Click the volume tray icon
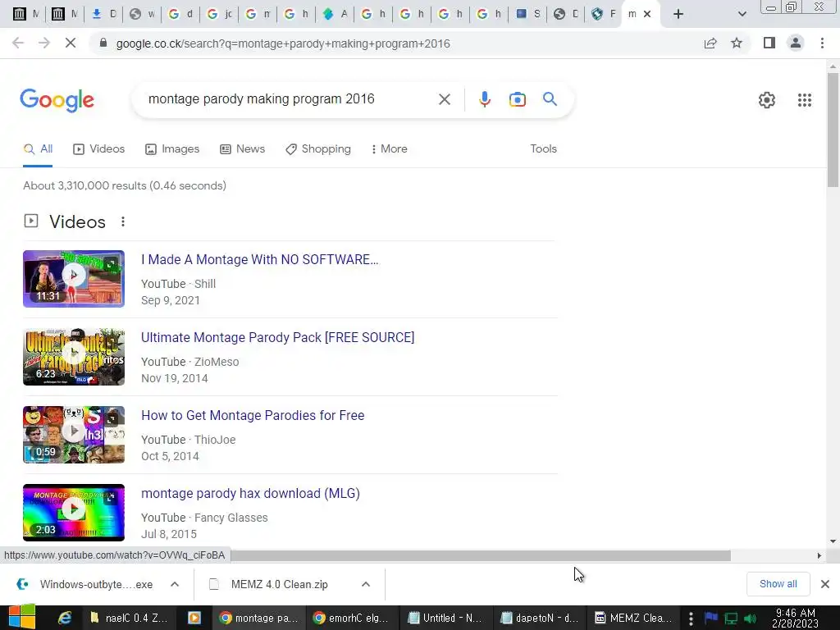Image resolution: width=840 pixels, height=630 pixels. tap(750, 619)
